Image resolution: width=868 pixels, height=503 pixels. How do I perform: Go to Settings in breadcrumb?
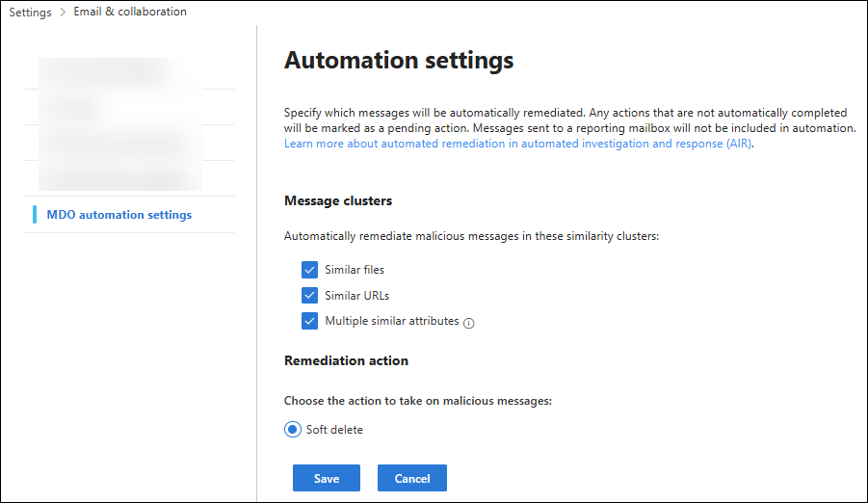[x=30, y=13]
